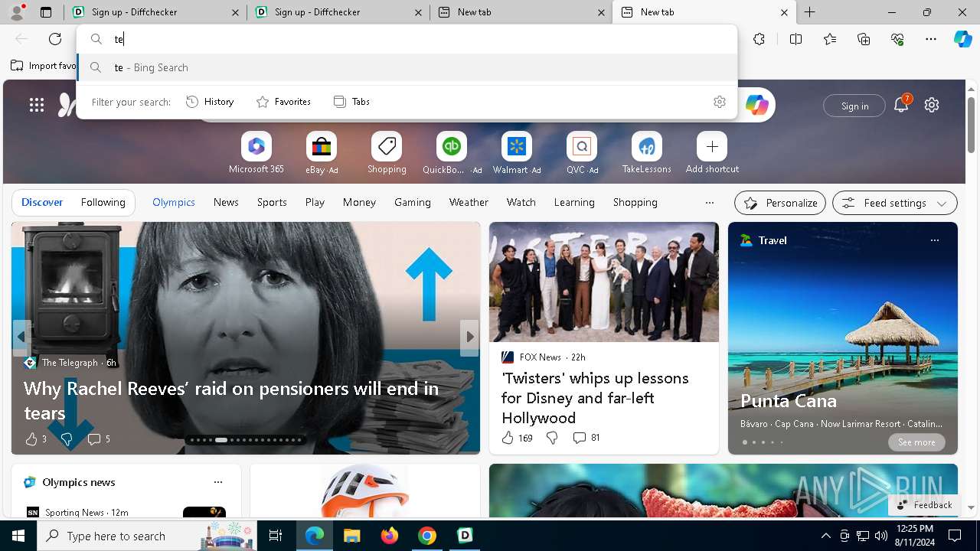Open the News feed category
Viewport: 980px width, 551px height.
pyautogui.click(x=226, y=202)
